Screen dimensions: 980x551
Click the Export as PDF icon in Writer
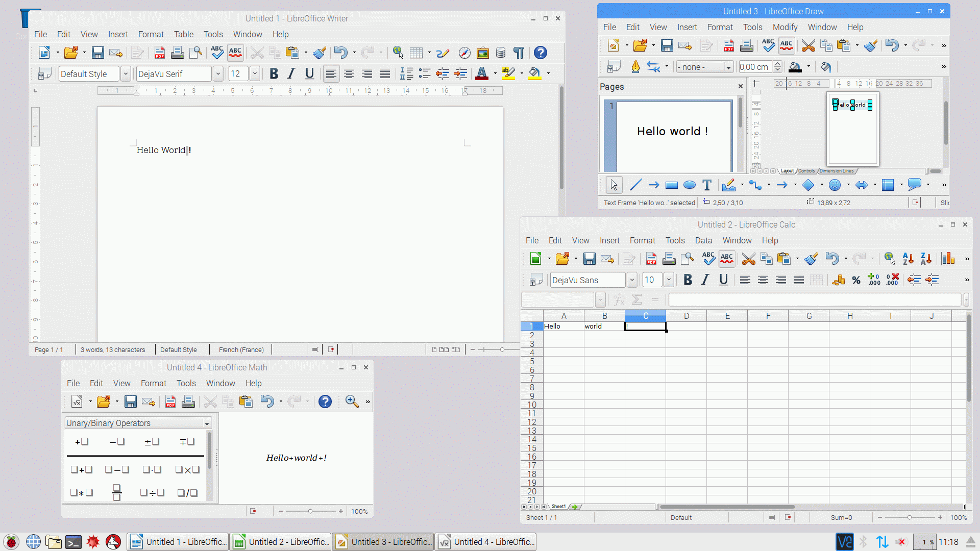click(159, 53)
